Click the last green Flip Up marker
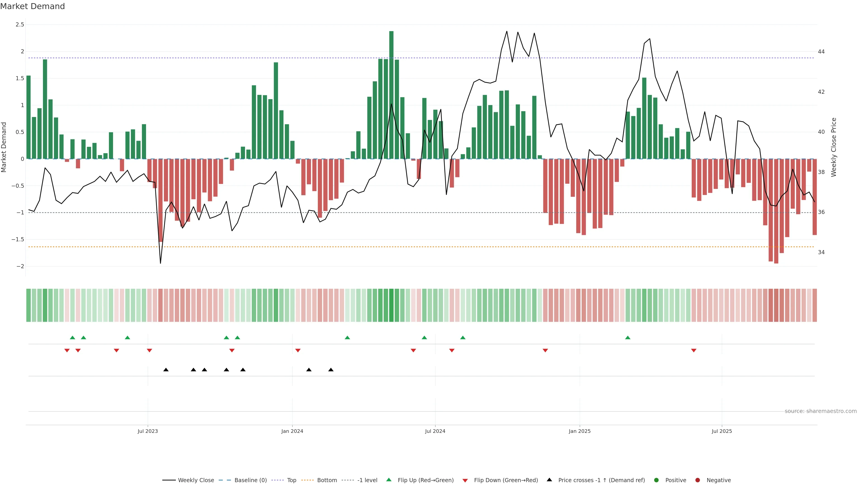This screenshot has width=868, height=488. 627,338
